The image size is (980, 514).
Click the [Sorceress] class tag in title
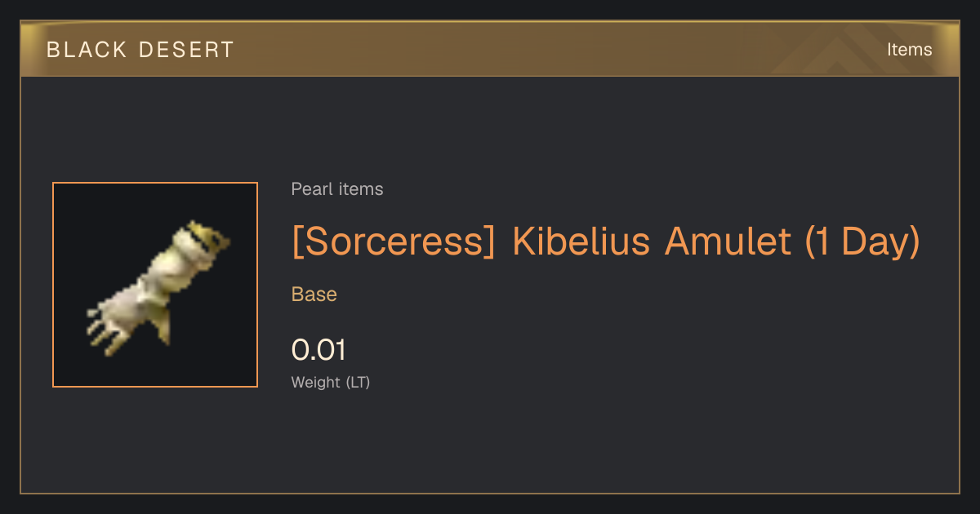(x=394, y=241)
